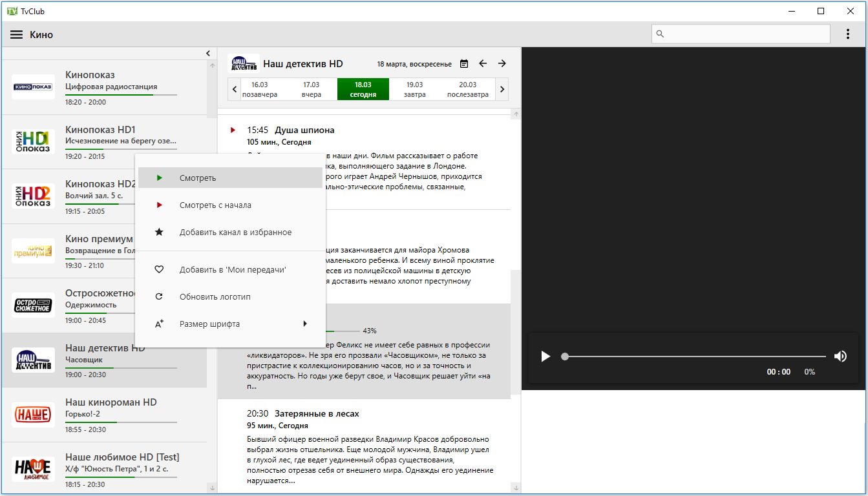
Task: Show later dates with date strip chevron
Action: (502, 89)
